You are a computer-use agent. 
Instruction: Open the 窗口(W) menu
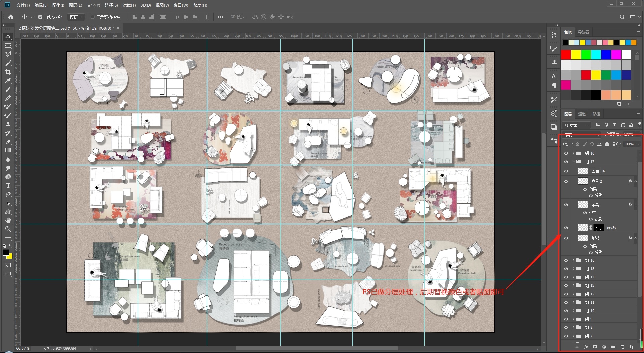pos(181,5)
